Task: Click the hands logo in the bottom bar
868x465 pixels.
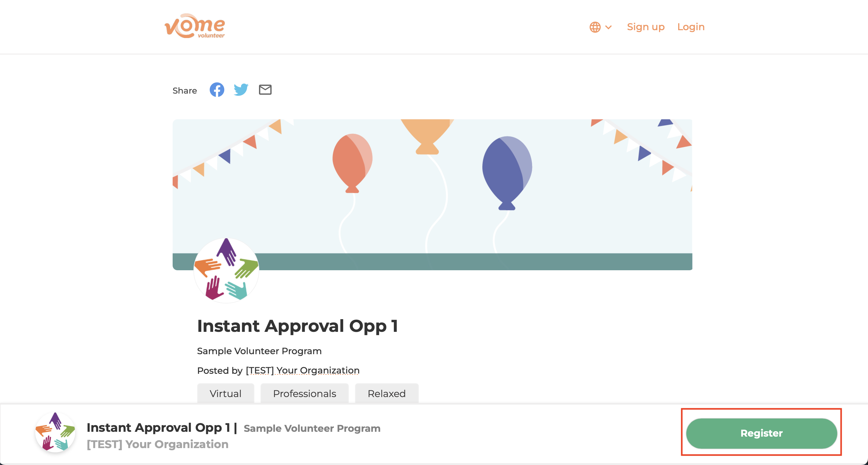Action: coord(55,432)
